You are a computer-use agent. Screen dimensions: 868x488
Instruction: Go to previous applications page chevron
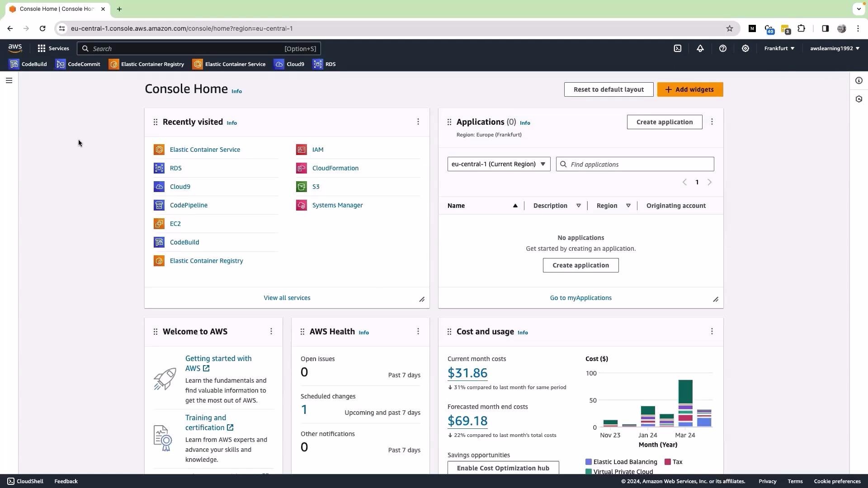click(x=684, y=182)
